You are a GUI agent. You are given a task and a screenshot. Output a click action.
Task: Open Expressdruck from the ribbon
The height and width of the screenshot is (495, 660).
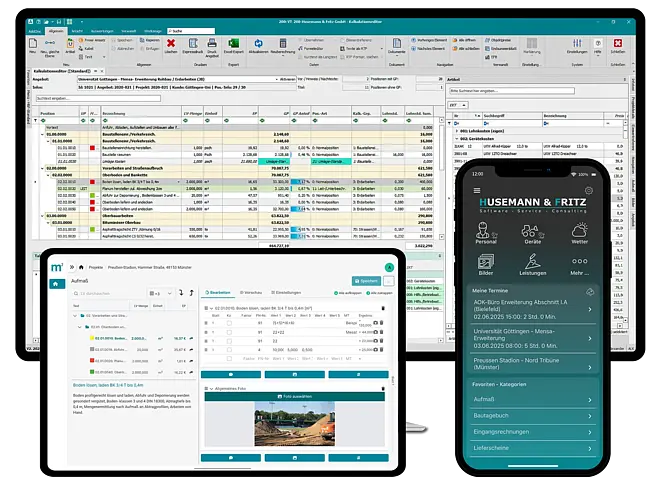pyautogui.click(x=193, y=43)
